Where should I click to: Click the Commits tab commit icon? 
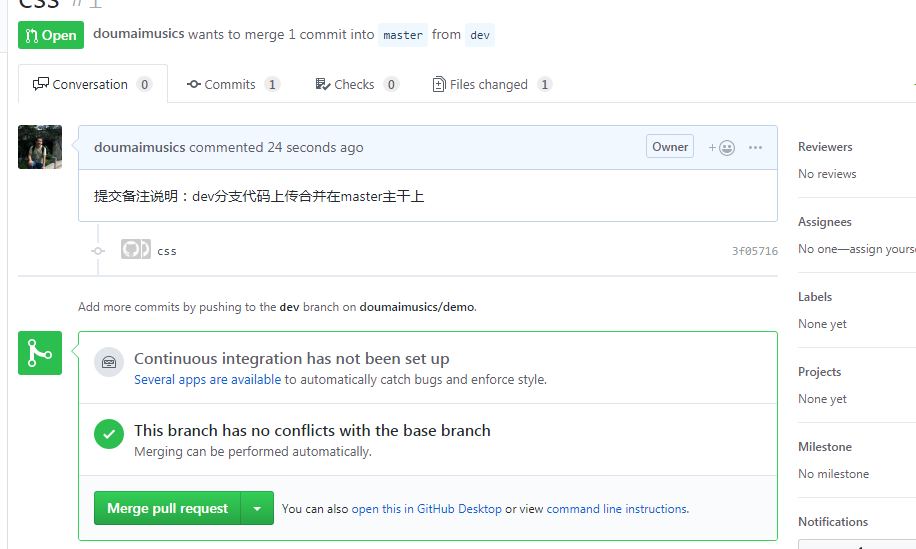(x=194, y=84)
